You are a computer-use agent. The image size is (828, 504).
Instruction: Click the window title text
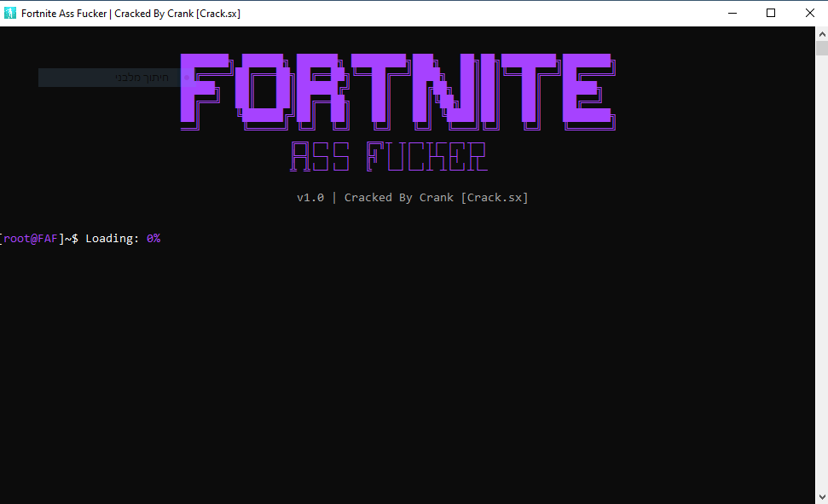point(130,14)
